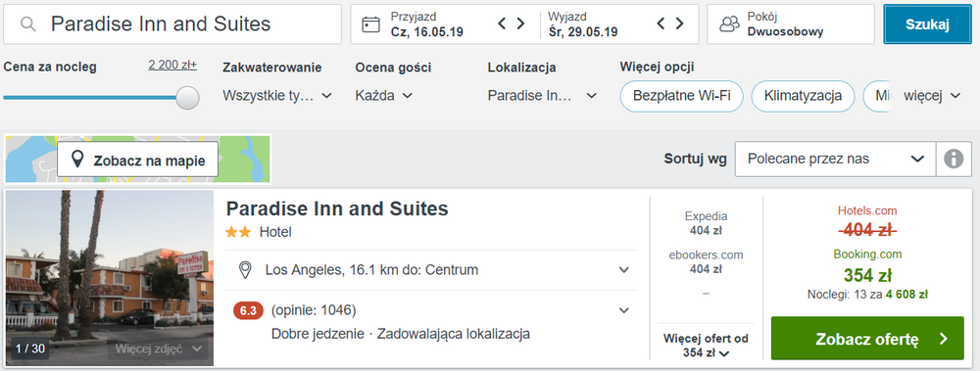Open the Sortuj wg dropdown

836,159
